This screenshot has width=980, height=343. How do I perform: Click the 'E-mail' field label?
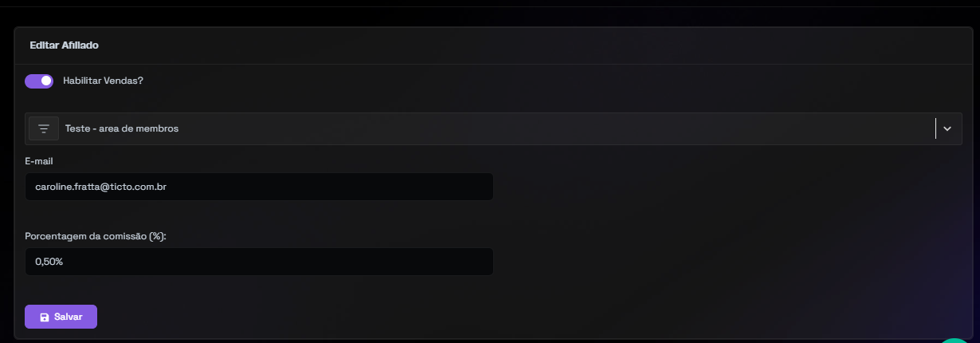(x=39, y=161)
